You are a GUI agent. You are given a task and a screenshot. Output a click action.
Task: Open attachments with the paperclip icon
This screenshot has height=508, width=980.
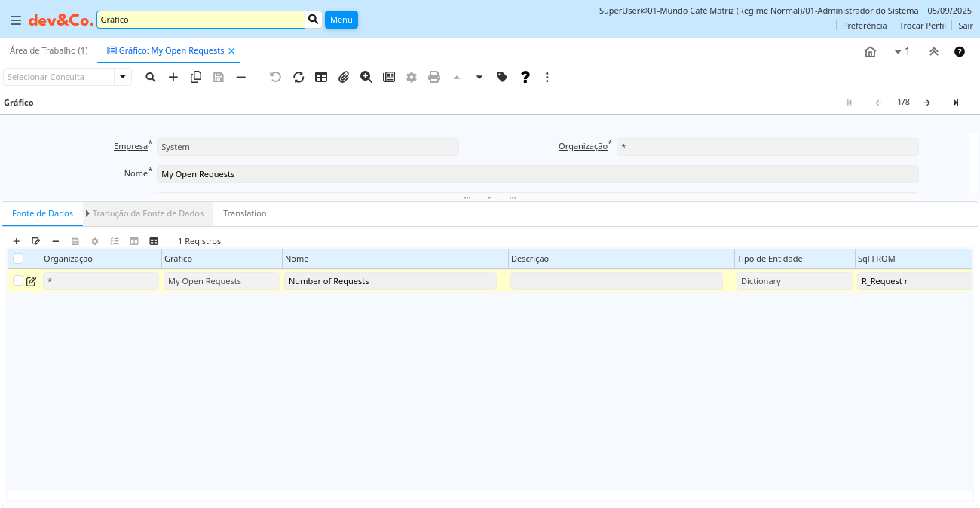coord(344,77)
